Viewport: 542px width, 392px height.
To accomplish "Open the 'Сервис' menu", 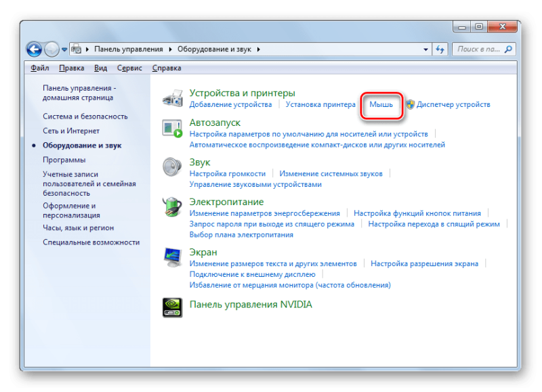I will (x=129, y=68).
